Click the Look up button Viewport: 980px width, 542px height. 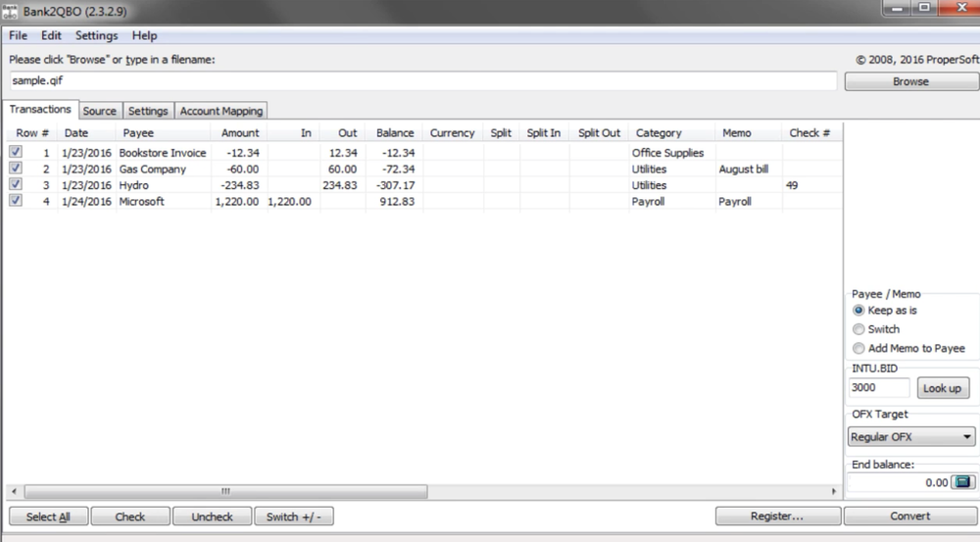click(x=943, y=388)
